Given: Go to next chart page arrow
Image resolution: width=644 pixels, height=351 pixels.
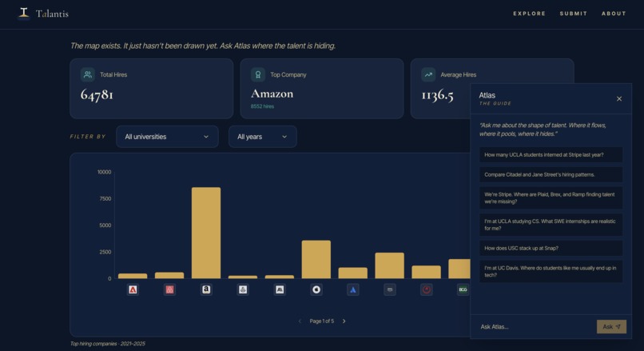Looking at the screenshot, I should click(x=344, y=321).
